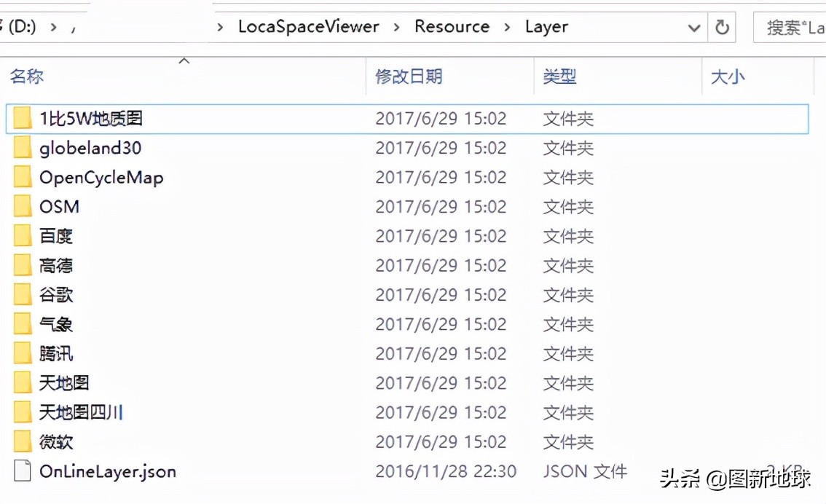826x504 pixels.
Task: Select the globeland30 folder name
Action: click(x=90, y=148)
